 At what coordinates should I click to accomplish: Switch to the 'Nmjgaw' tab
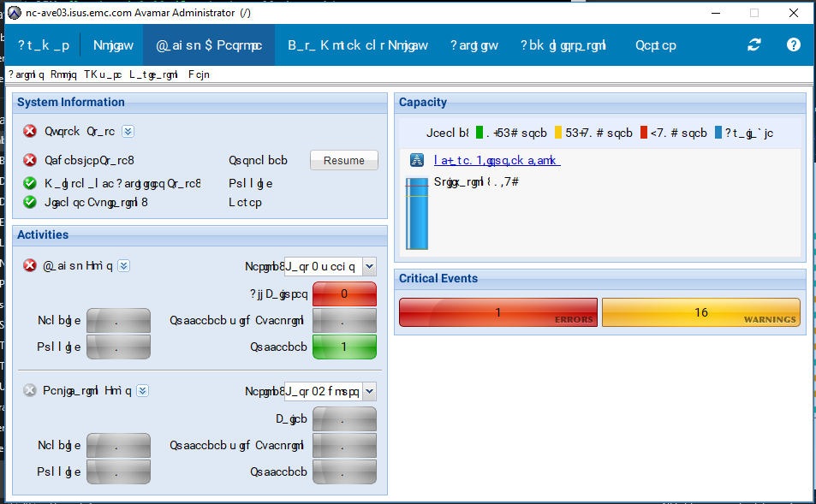[113, 45]
